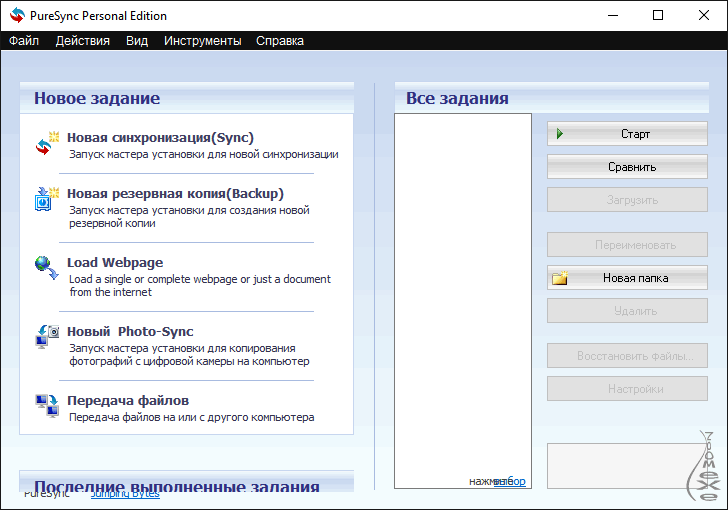Minimize the PureSync window
Image resolution: width=728 pixels, height=510 pixels.
click(x=613, y=15)
